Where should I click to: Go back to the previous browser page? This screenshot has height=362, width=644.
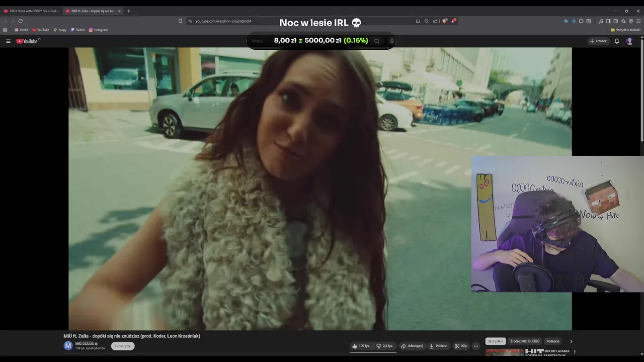click(x=6, y=21)
